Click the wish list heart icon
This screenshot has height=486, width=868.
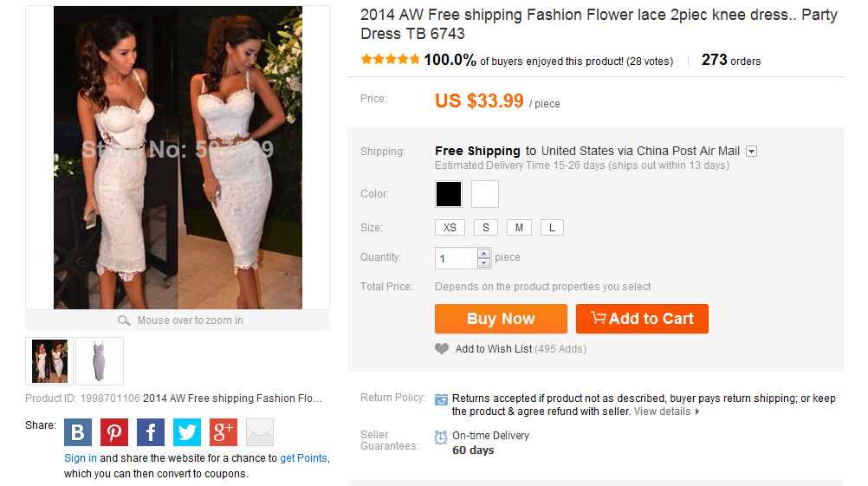tap(442, 349)
